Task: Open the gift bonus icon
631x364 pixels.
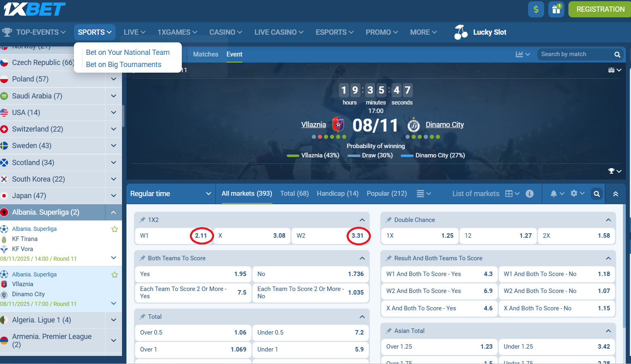Action: (x=556, y=9)
